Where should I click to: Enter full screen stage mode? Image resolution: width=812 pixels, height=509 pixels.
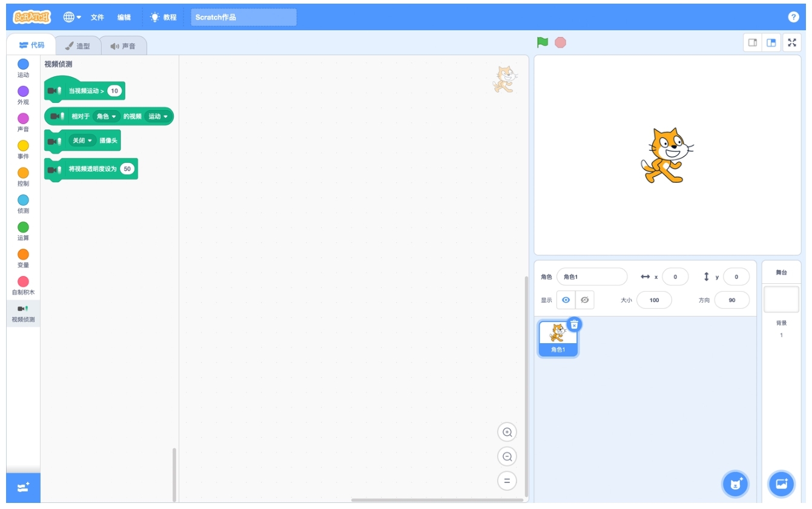tap(792, 43)
